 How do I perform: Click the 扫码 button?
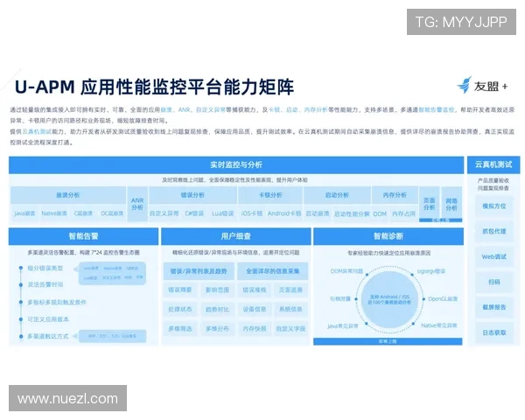pyautogui.click(x=494, y=282)
